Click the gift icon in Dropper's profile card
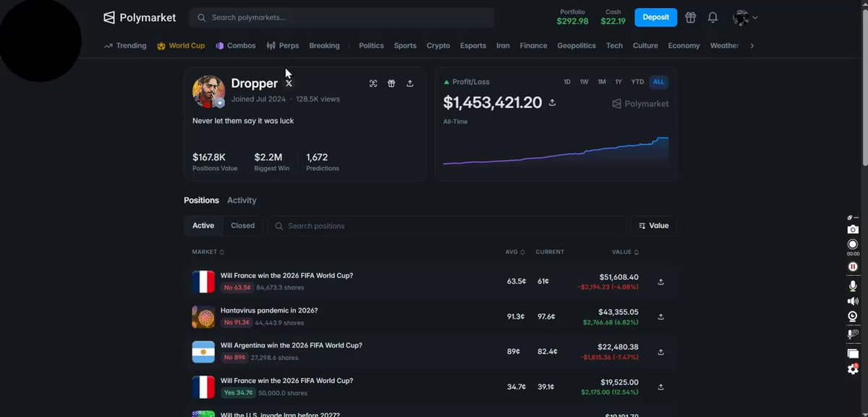 (x=391, y=83)
